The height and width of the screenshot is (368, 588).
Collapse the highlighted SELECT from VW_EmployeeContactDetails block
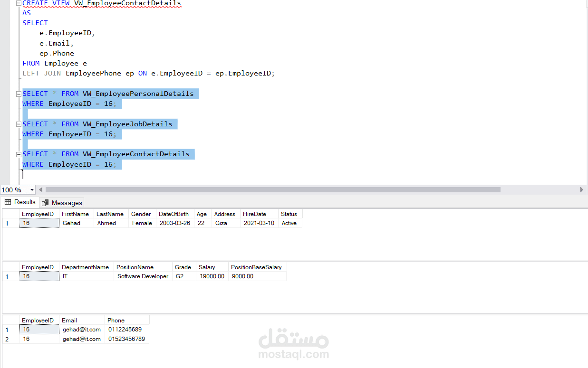point(19,154)
